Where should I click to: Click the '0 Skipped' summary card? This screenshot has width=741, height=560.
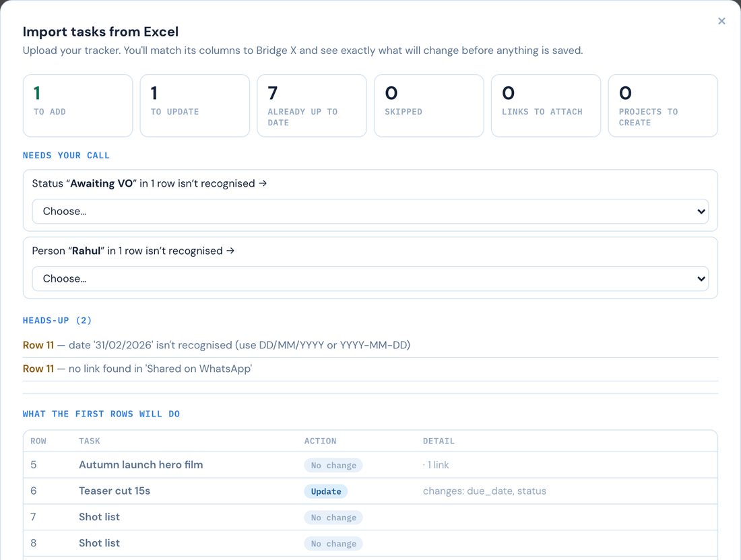(x=429, y=106)
